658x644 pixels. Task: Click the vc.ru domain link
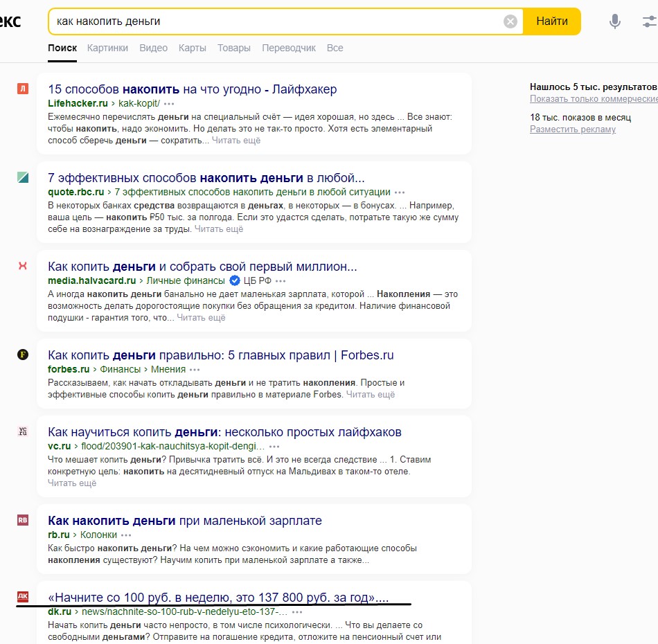click(x=59, y=446)
